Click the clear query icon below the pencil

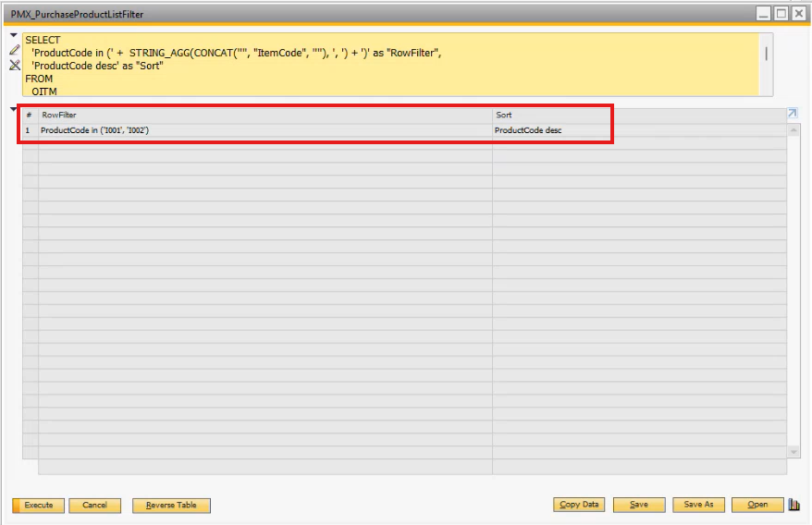tap(14, 66)
